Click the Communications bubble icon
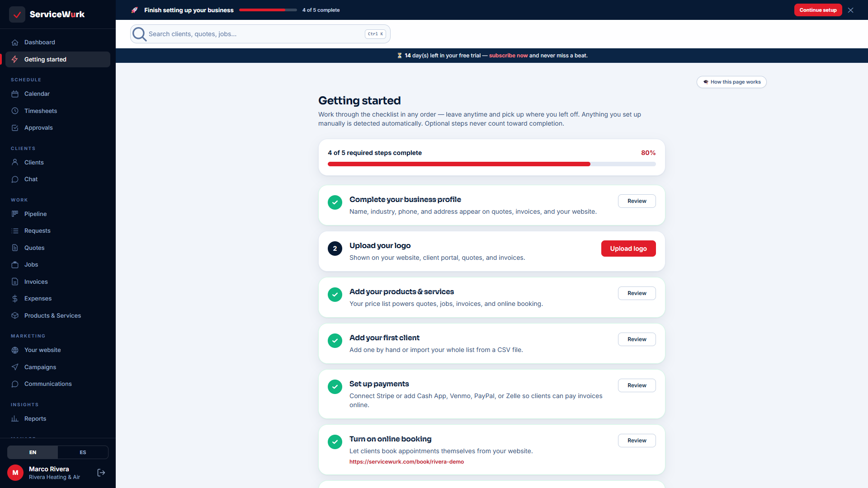 coord(15,384)
